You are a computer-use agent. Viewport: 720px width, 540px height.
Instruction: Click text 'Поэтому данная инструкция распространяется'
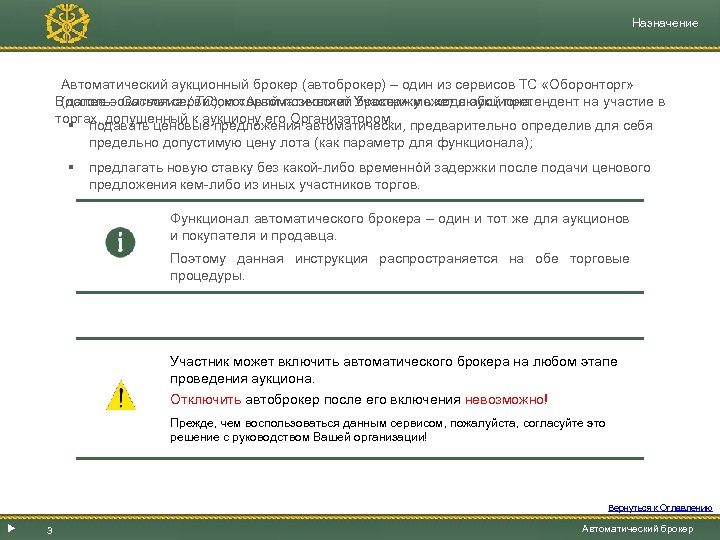[334, 259]
